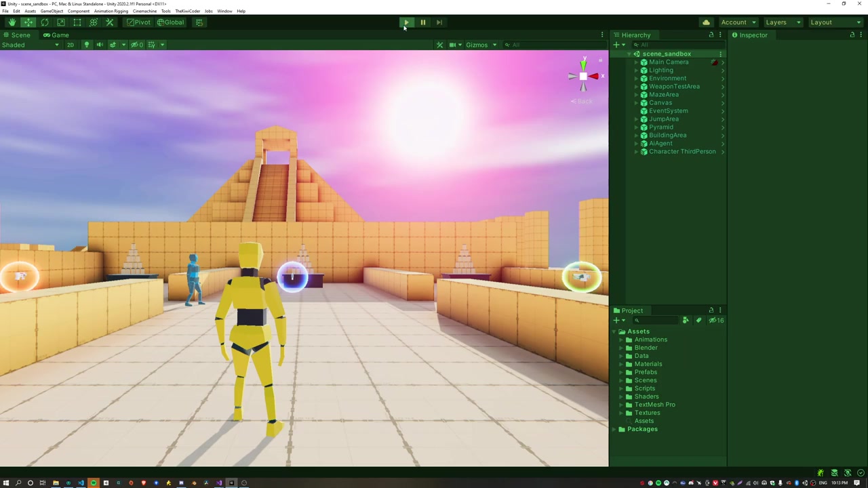Click the Pause button in the toolbar
Image resolution: width=868 pixels, height=488 pixels.
pyautogui.click(x=422, y=22)
